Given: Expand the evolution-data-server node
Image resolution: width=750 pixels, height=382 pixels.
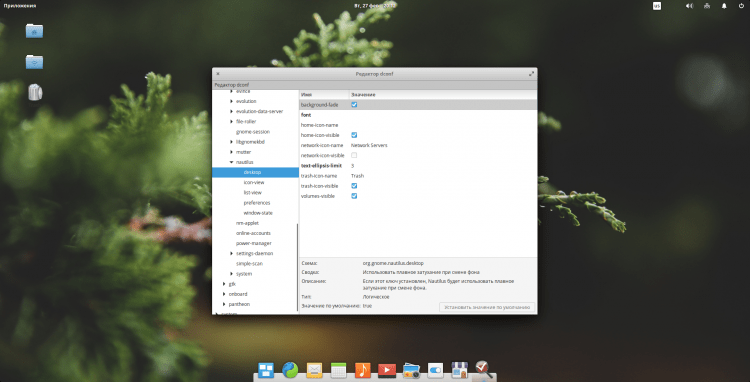Looking at the screenshot, I should (232, 111).
